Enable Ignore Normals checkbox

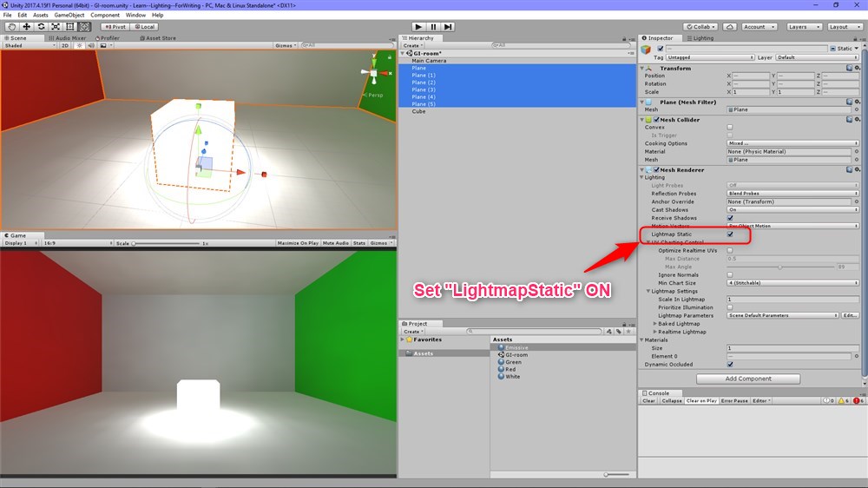pyautogui.click(x=730, y=274)
